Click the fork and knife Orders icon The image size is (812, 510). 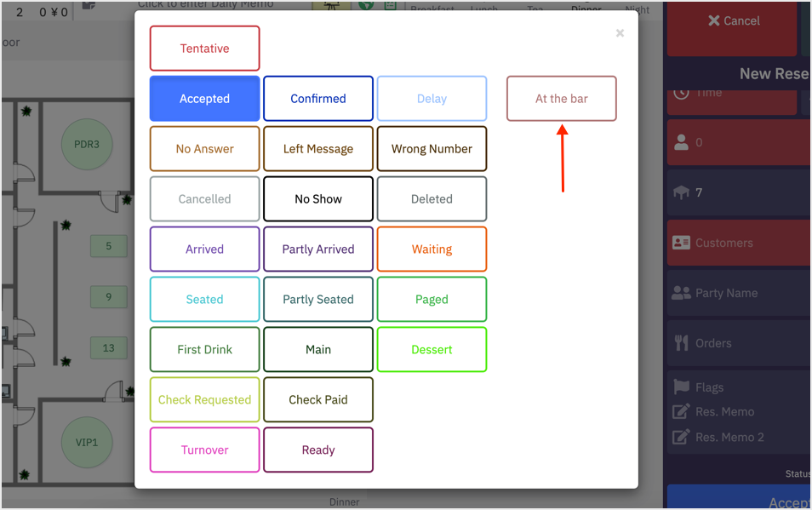click(681, 343)
